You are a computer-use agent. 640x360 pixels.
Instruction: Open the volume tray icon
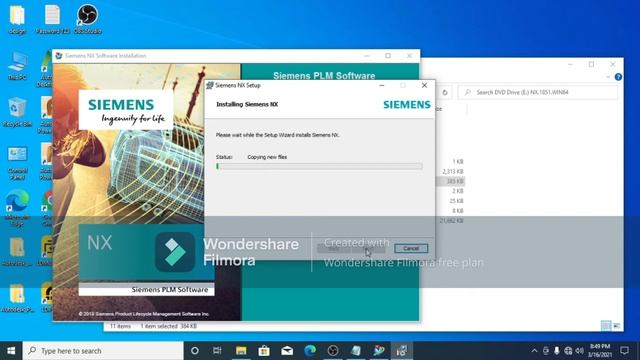point(579,351)
